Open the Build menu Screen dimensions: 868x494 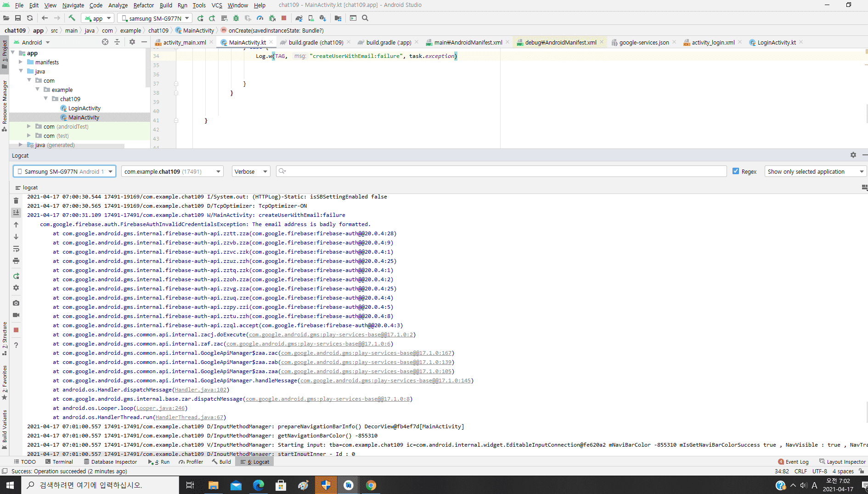[x=166, y=5]
